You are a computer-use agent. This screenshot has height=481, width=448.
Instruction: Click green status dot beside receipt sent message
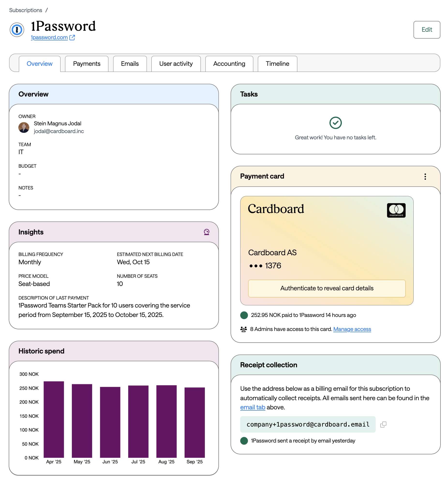(244, 441)
